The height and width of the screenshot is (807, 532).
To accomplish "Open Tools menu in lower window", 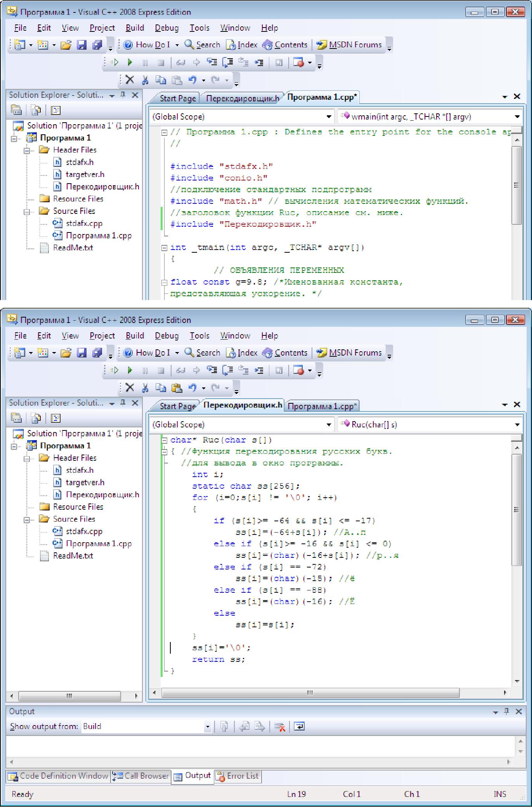I will pos(199,336).
